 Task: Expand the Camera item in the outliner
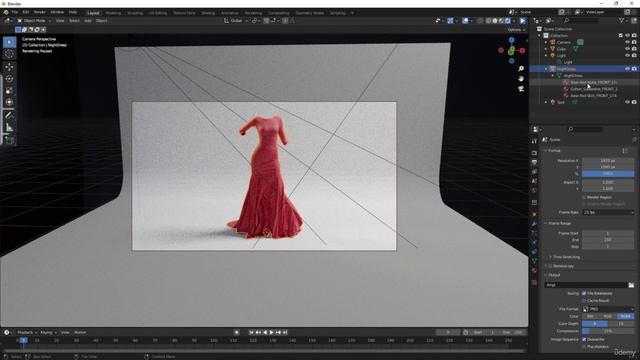coord(546,42)
